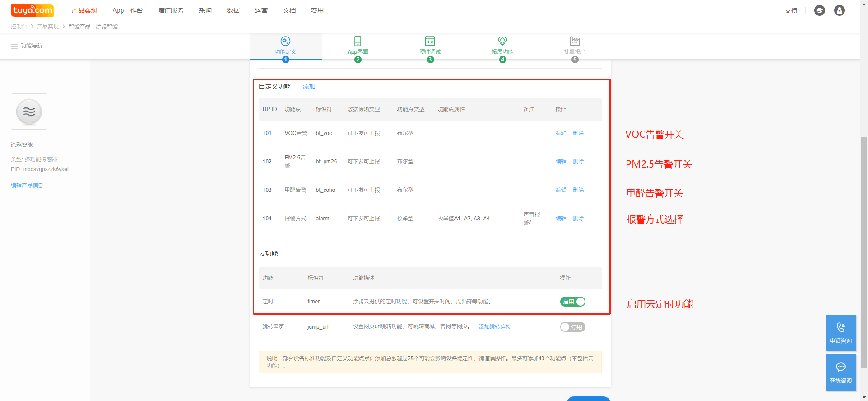The width and height of the screenshot is (868, 401).
Task: Open the 运营 top menu
Action: 261,10
